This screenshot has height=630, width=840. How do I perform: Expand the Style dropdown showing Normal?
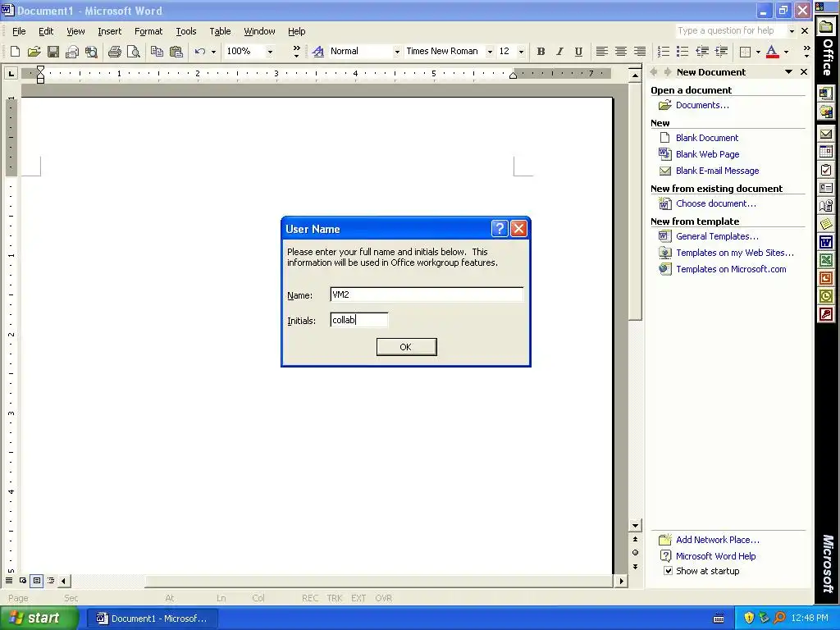tap(397, 52)
